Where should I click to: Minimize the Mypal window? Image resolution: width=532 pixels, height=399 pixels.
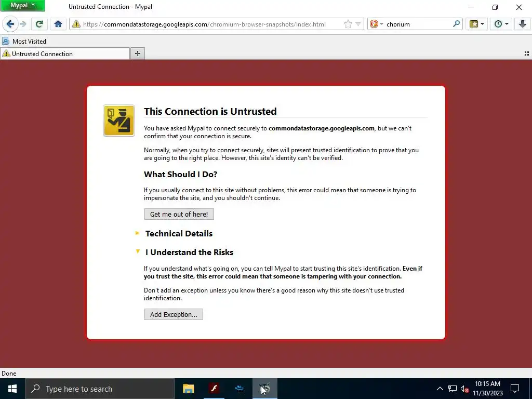pos(471,7)
